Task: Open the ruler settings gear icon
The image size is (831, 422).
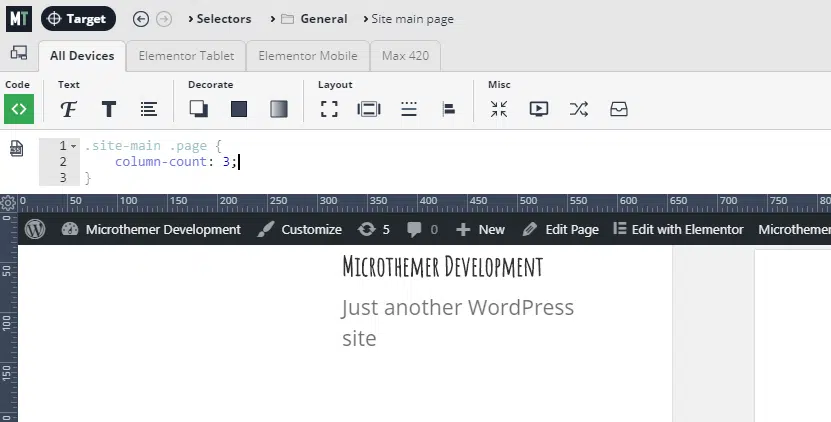Action: pos(8,203)
